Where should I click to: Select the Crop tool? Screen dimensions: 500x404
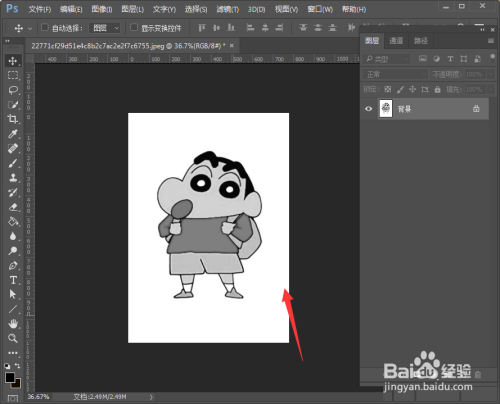point(13,119)
